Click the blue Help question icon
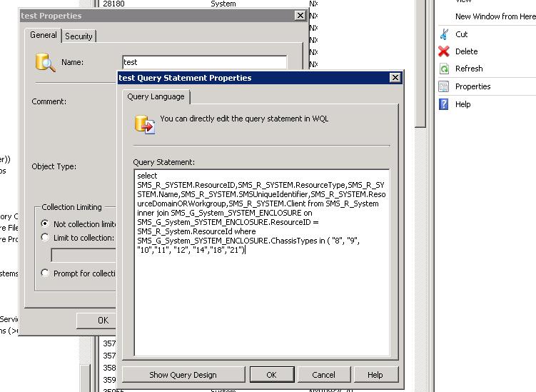Image resolution: width=536 pixels, height=392 pixels. 443,104
